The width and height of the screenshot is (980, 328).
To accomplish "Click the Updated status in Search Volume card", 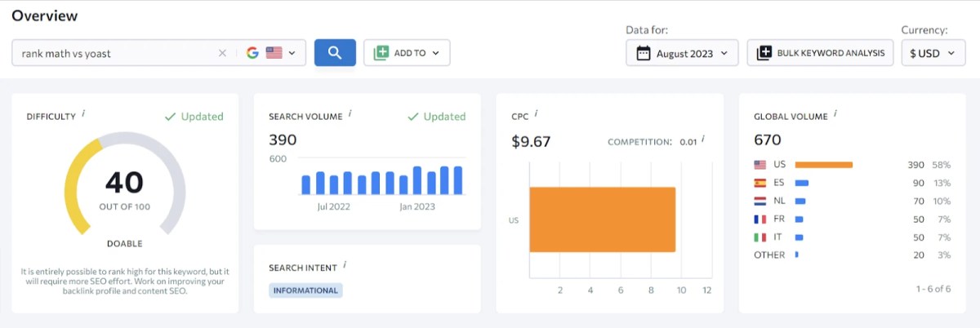I will 436,117.
